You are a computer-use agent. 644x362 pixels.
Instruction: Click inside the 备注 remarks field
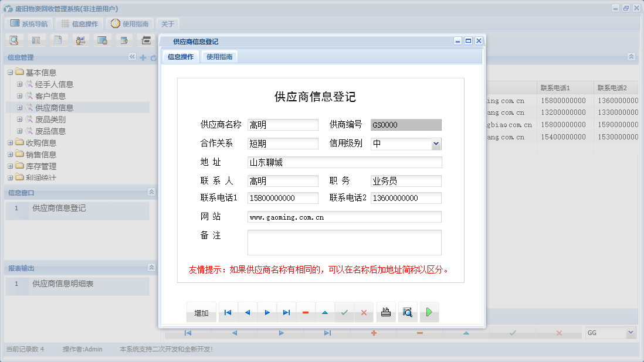pyautogui.click(x=344, y=241)
